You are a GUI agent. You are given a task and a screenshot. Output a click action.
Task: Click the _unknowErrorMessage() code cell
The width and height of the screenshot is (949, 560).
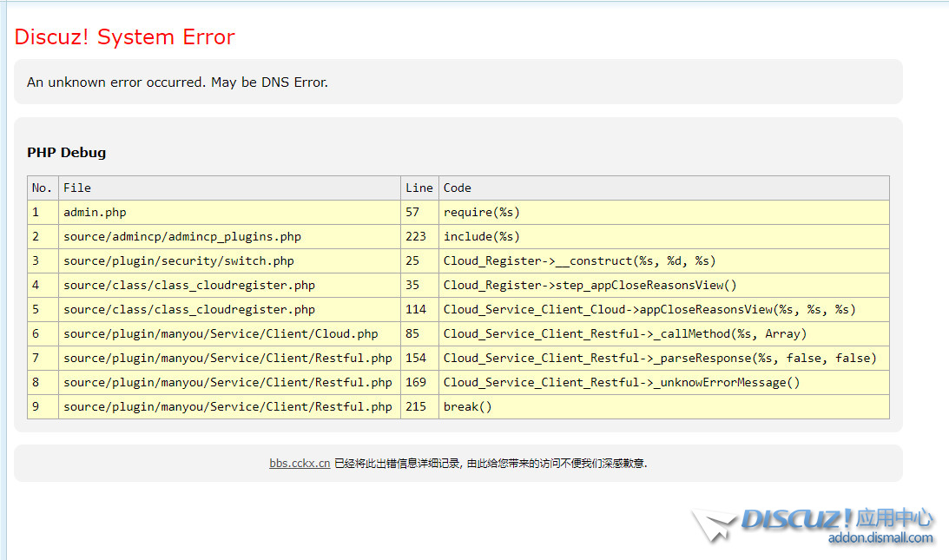(x=622, y=382)
